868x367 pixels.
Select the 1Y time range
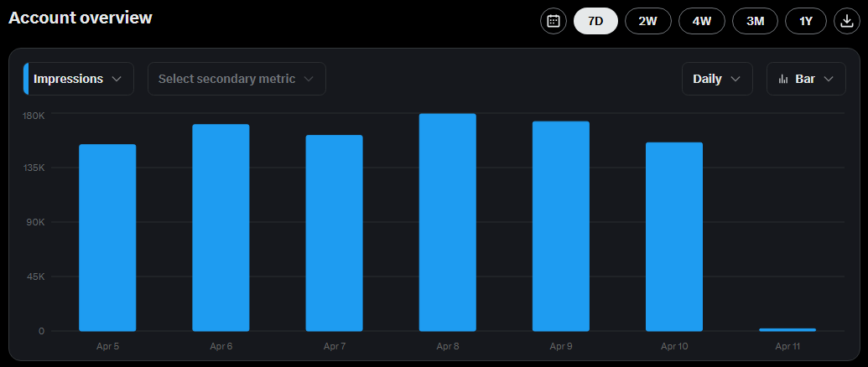(x=806, y=21)
